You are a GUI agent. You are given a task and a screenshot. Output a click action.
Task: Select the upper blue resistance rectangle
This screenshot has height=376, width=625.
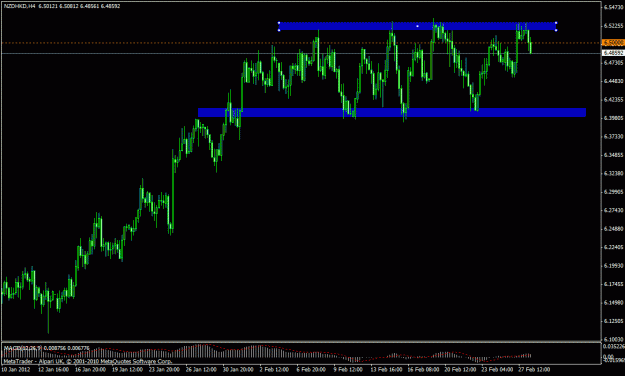coord(417,26)
